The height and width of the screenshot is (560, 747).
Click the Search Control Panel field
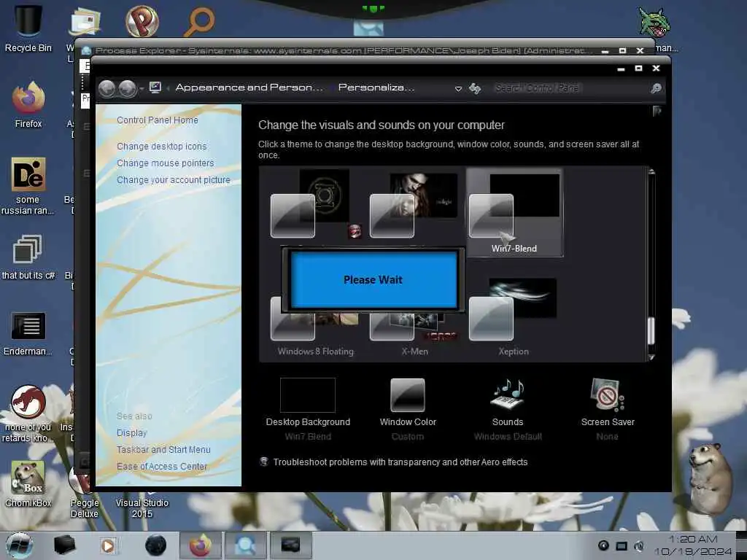pyautogui.click(x=570, y=88)
